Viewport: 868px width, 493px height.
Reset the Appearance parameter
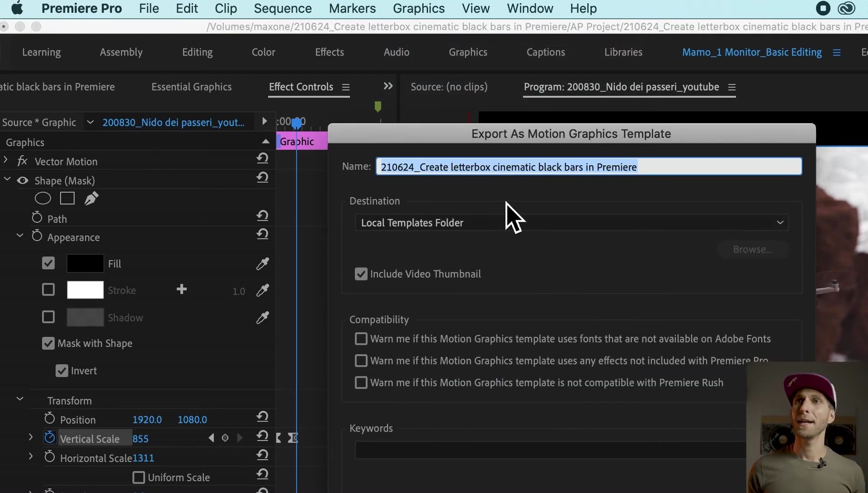pyautogui.click(x=262, y=234)
